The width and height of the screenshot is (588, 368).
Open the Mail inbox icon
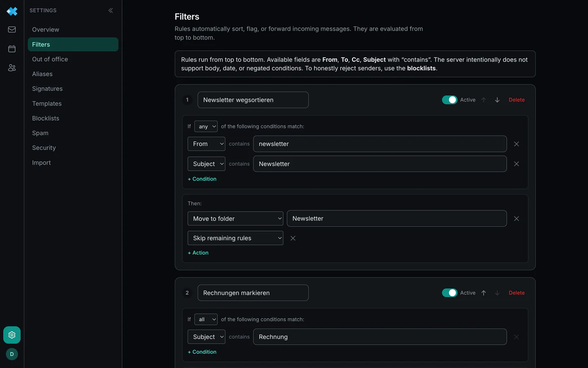pyautogui.click(x=12, y=29)
